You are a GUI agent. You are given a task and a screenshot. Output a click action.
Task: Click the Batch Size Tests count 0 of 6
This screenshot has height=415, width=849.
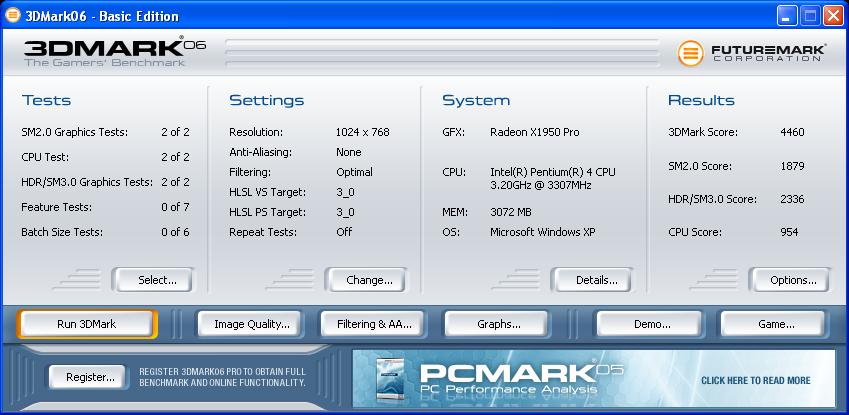[x=175, y=232]
